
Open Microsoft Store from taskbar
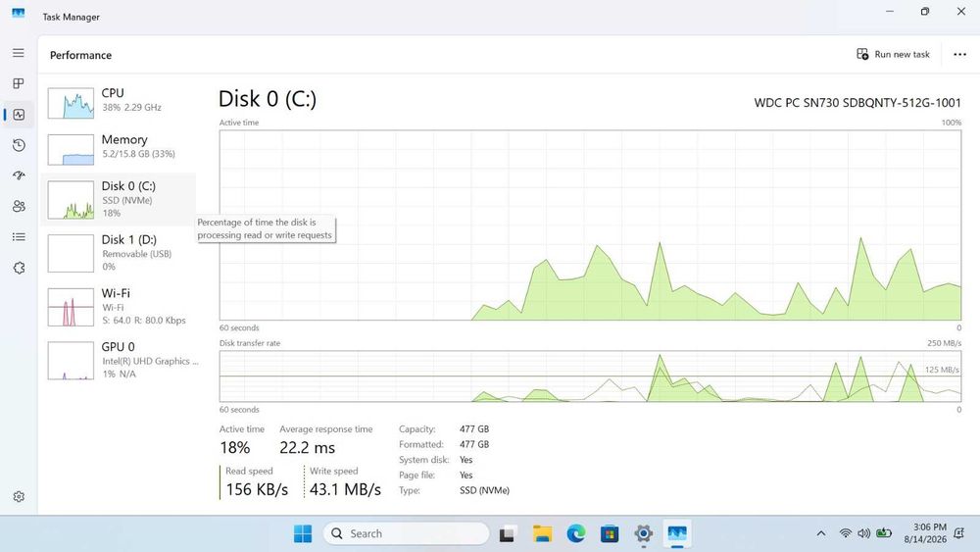click(610, 534)
